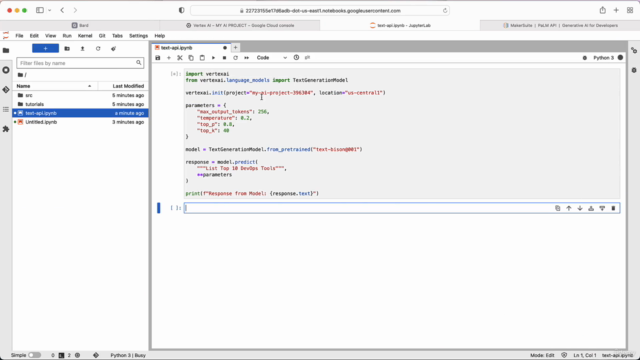Insert cell above active cell
The image size is (640, 360).
click(x=591, y=208)
